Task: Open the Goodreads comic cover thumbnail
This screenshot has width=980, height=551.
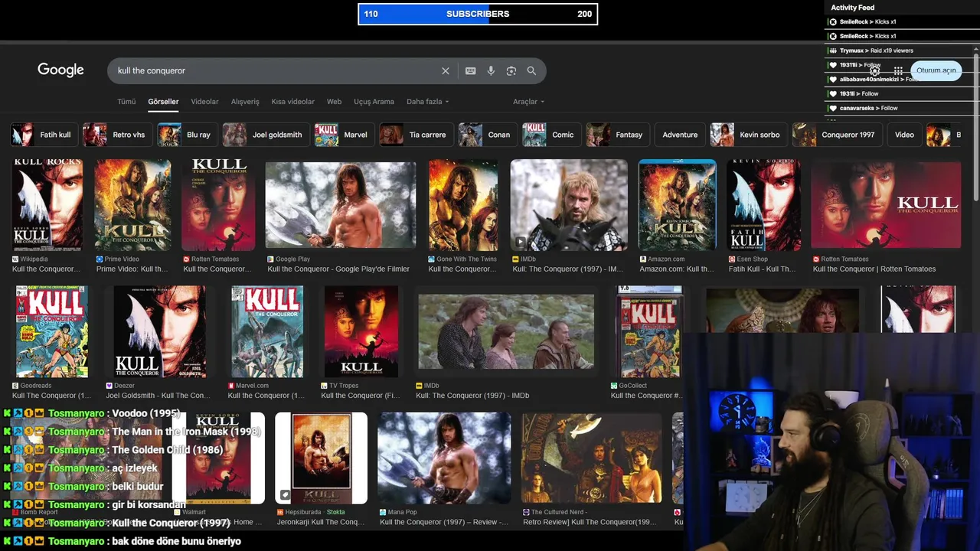Action: [x=52, y=331]
